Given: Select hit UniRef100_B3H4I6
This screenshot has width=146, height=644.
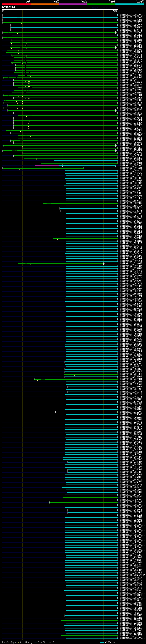Looking at the screenshot, I should (131, 30).
